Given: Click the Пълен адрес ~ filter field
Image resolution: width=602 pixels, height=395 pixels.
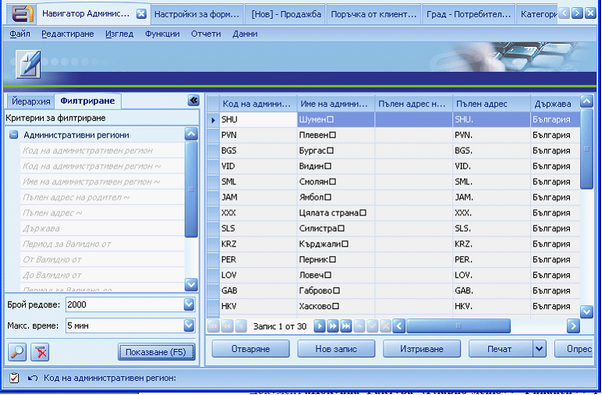Looking at the screenshot, I should [x=102, y=213].
